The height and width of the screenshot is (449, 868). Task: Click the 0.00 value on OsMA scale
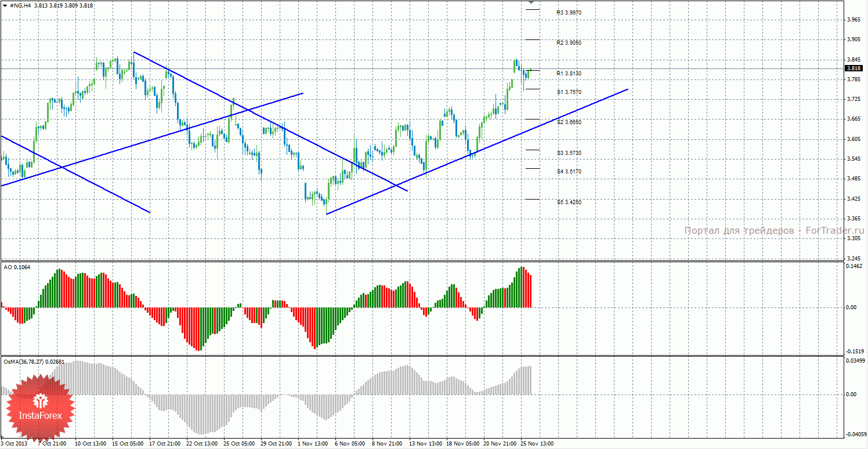pyautogui.click(x=851, y=394)
